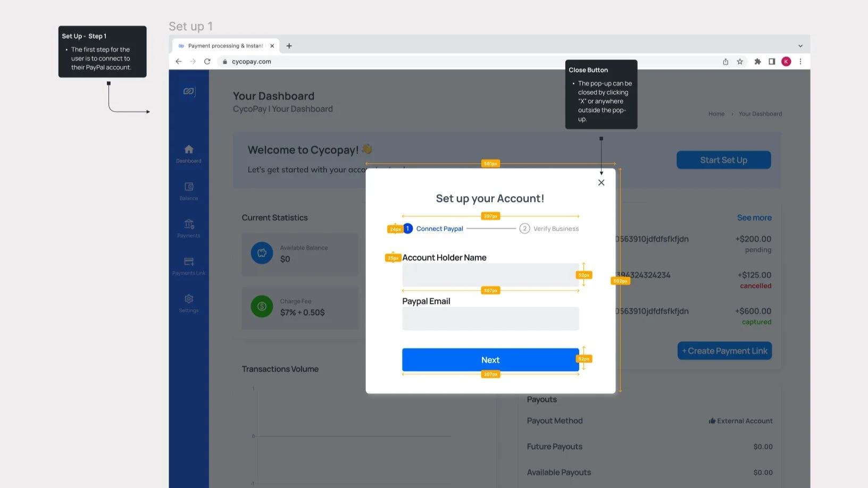Click the Payout Method label

tap(555, 421)
